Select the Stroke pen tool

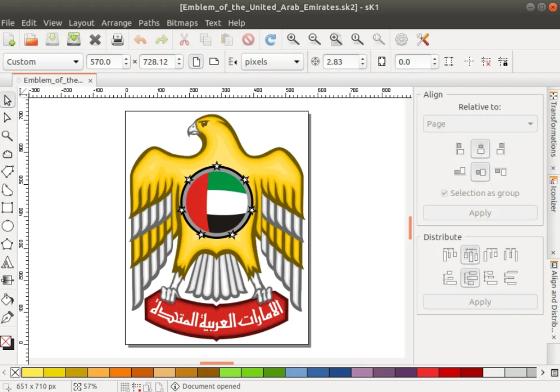(8, 318)
